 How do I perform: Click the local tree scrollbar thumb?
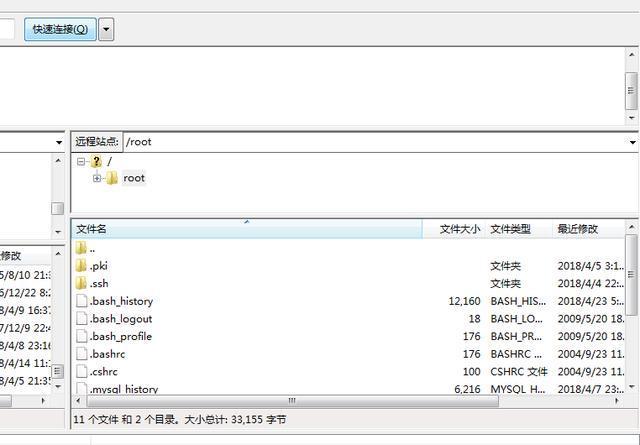pos(58,208)
